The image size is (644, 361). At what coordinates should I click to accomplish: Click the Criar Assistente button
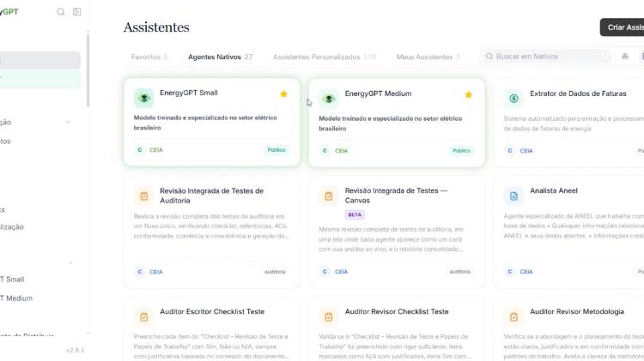(x=622, y=27)
